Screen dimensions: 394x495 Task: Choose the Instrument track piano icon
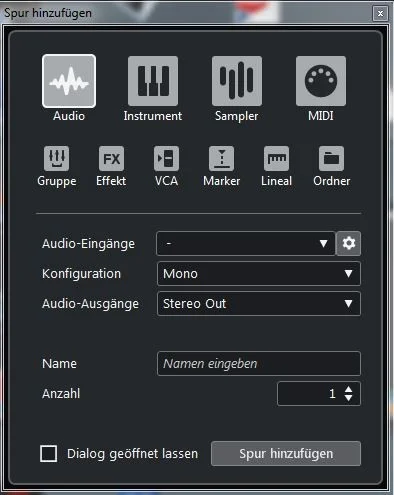pyautogui.click(x=153, y=81)
